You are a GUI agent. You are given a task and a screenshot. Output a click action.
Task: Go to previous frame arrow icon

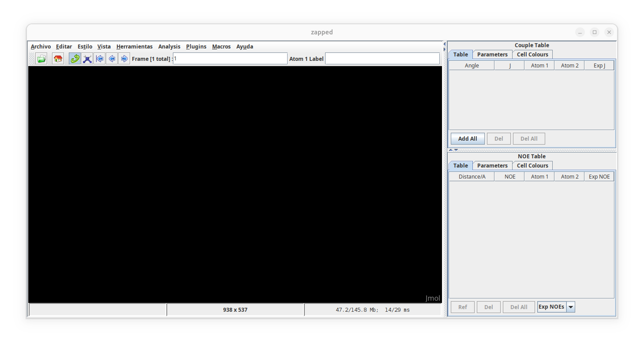point(112,59)
